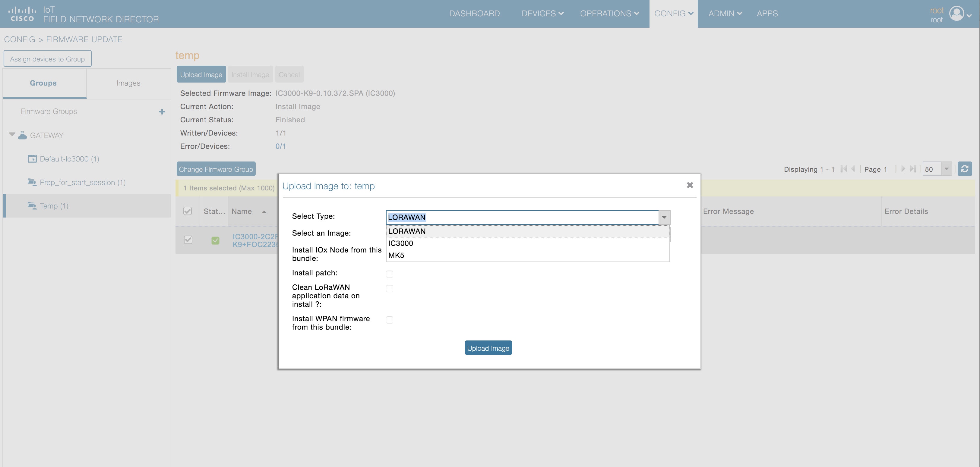This screenshot has width=980, height=467.
Task: Toggle the Select Type dropdown arrow
Action: [664, 217]
